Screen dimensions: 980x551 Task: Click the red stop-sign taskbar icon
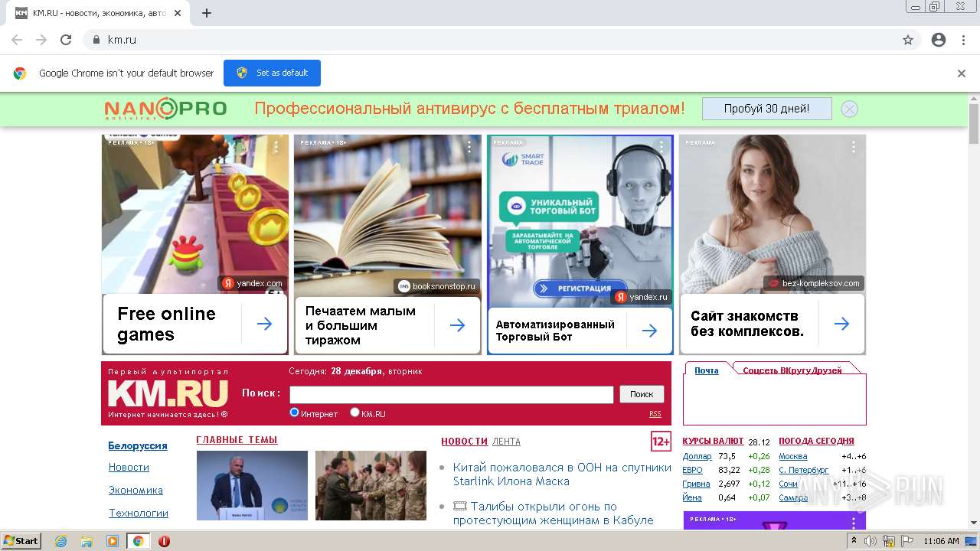[164, 541]
